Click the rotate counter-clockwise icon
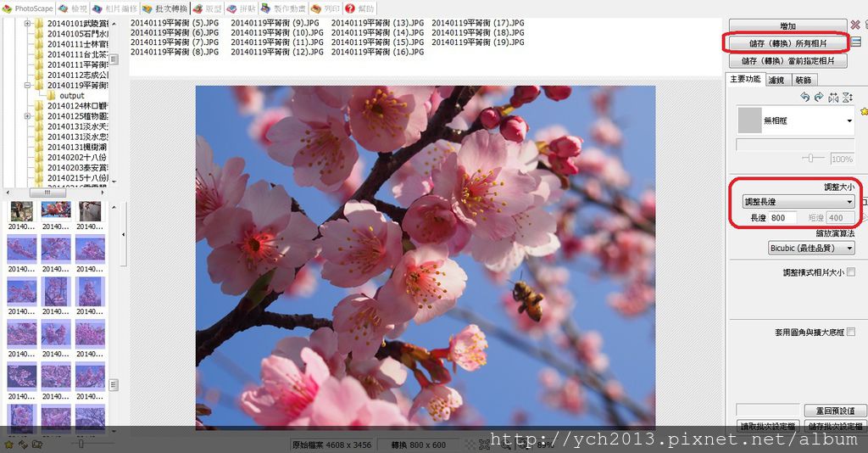 (x=805, y=98)
